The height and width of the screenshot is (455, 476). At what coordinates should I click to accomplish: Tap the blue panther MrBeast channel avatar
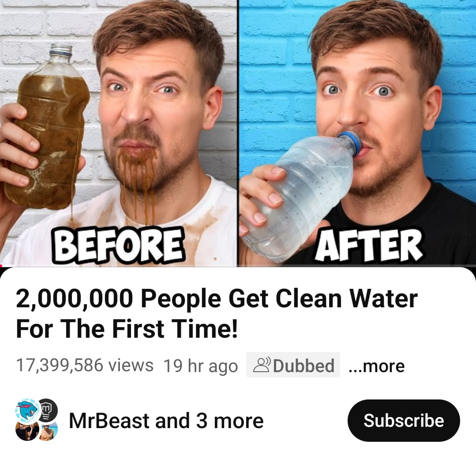27,410
